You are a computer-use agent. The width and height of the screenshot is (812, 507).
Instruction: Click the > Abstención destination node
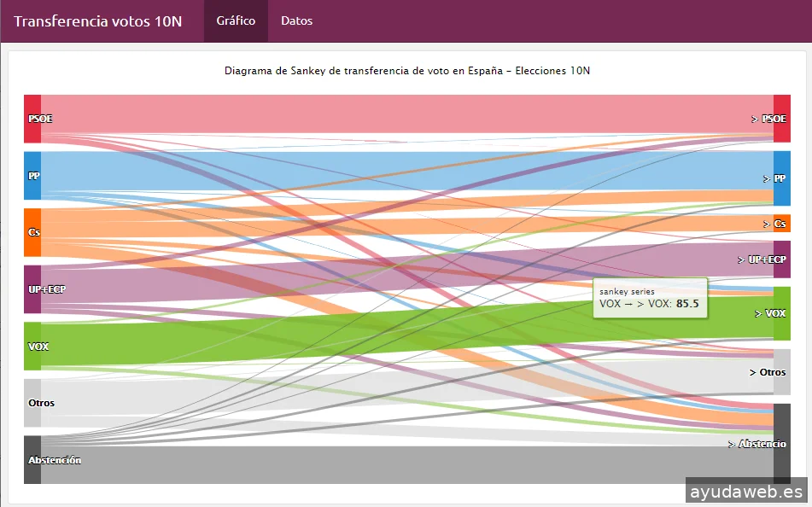pyautogui.click(x=781, y=444)
